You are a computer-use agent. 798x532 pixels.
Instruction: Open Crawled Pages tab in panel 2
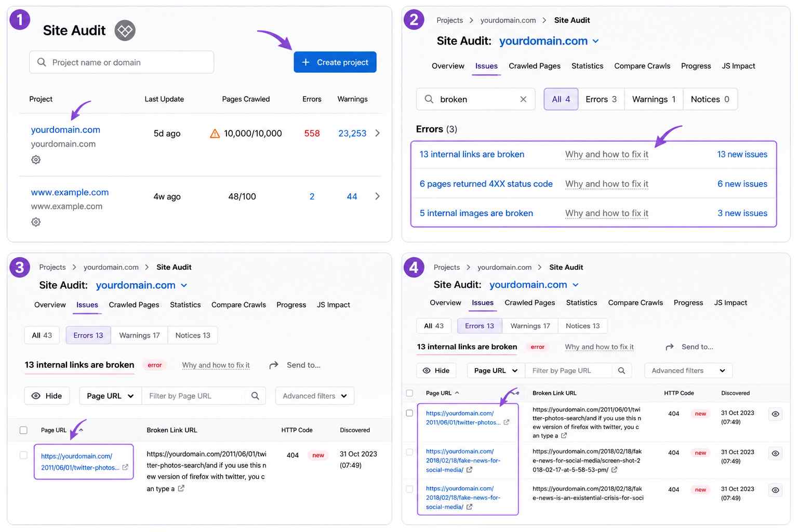coord(535,66)
